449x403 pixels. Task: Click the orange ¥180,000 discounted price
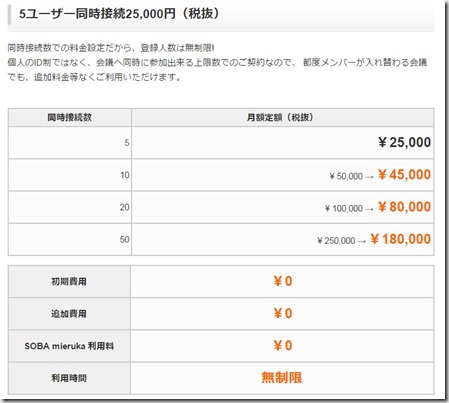tap(401, 239)
